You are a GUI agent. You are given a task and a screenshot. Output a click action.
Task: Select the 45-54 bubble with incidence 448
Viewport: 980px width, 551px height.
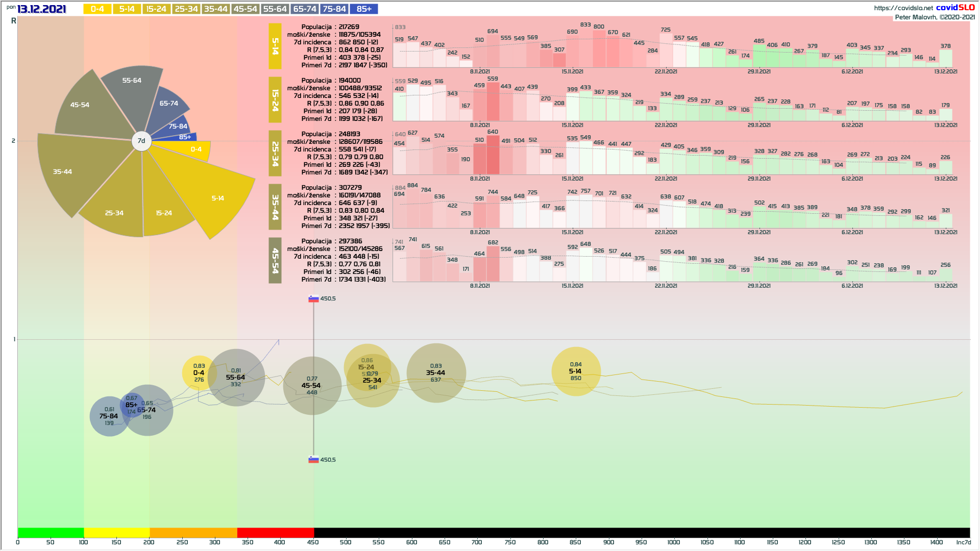click(x=311, y=386)
